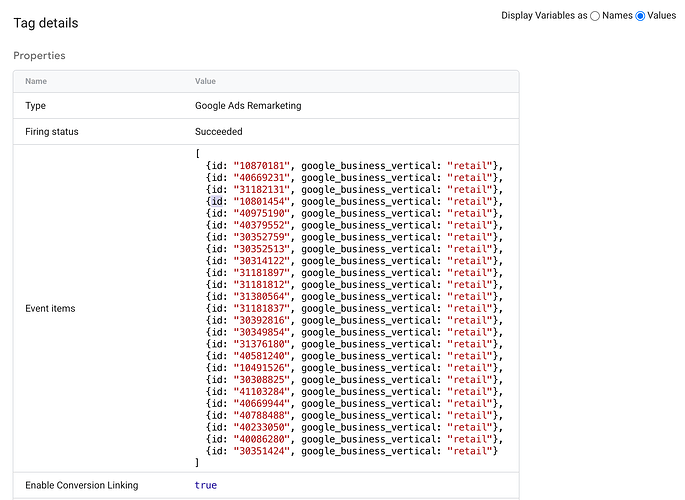
Task: Click item id 30349854
Action: coord(262,332)
